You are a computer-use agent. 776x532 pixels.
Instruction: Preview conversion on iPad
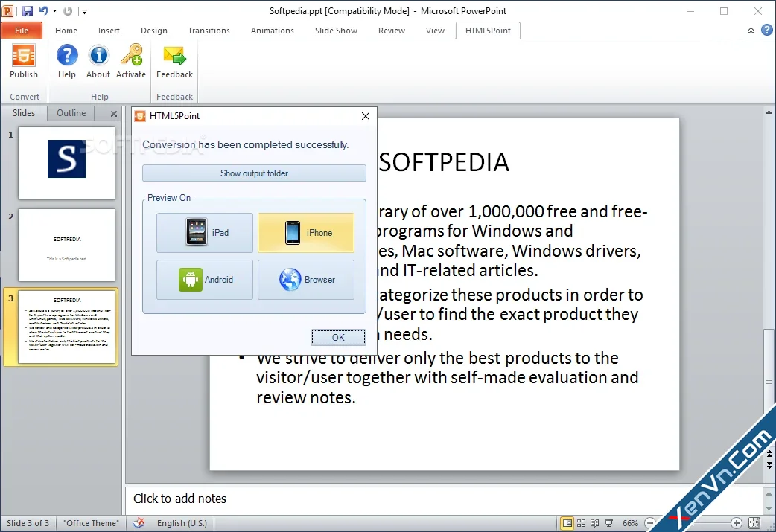coord(204,232)
